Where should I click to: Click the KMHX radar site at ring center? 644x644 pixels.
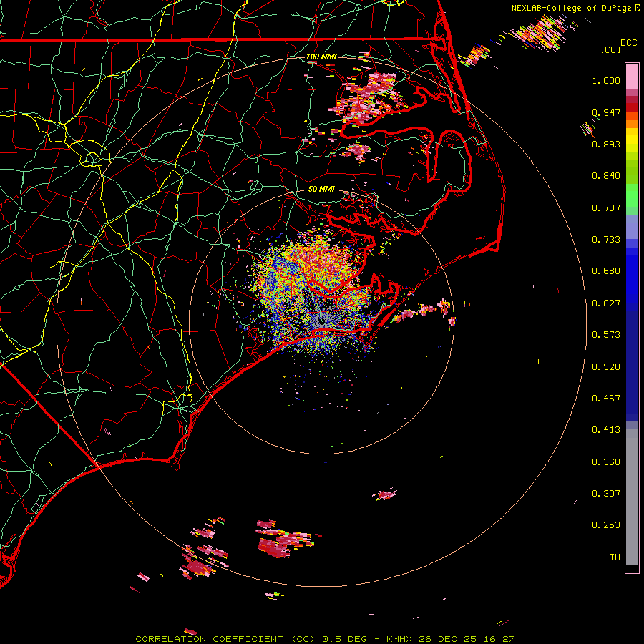(x=321, y=322)
